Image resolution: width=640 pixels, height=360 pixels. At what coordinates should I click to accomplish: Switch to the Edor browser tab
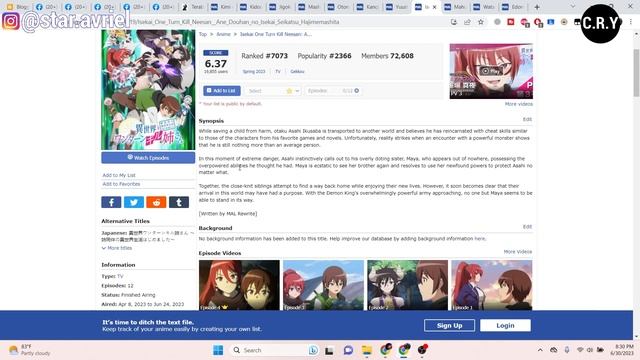click(513, 7)
